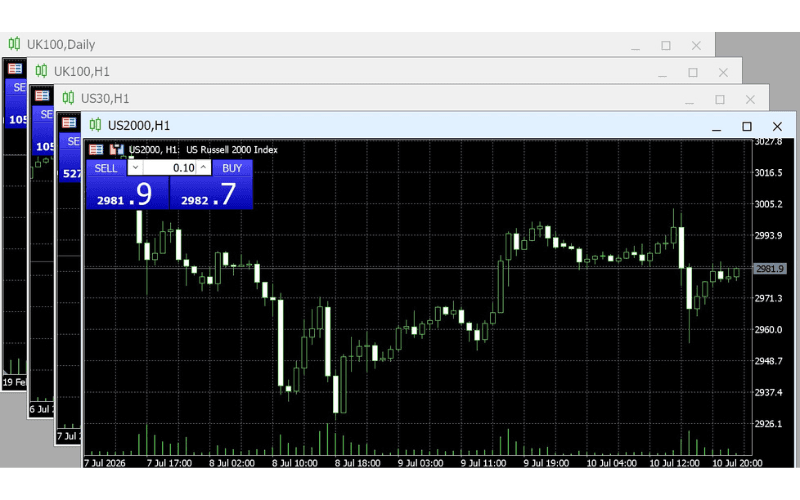Click the one-click trading icon in UK100,H1 window

click(42, 95)
